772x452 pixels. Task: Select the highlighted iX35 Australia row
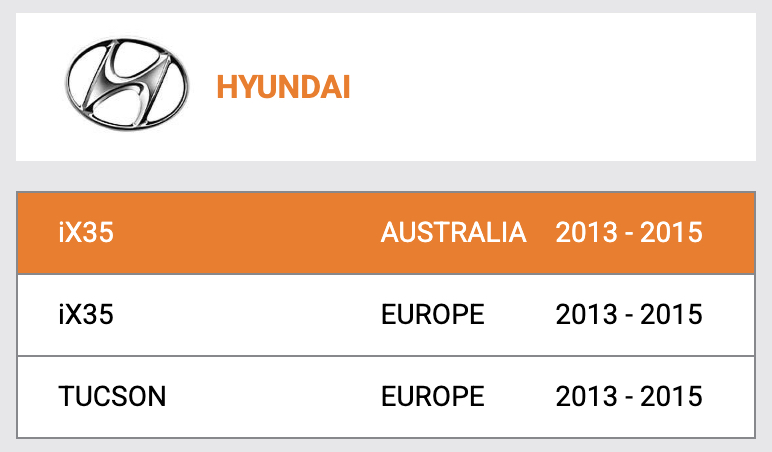click(x=386, y=233)
